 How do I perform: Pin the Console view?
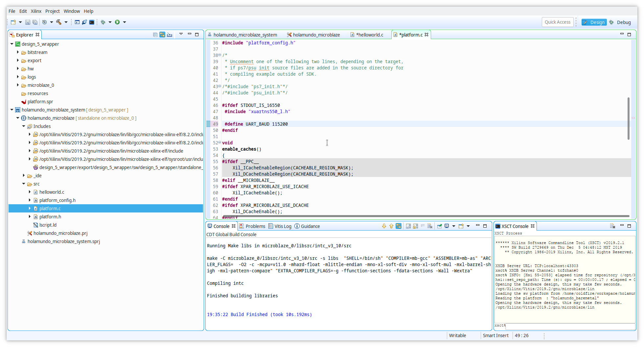[x=439, y=226]
